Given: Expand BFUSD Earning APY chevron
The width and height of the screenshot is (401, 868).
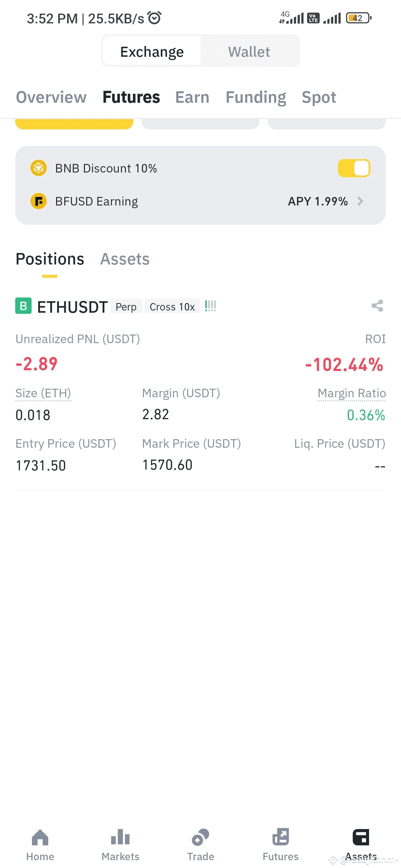Looking at the screenshot, I should pyautogui.click(x=360, y=201).
